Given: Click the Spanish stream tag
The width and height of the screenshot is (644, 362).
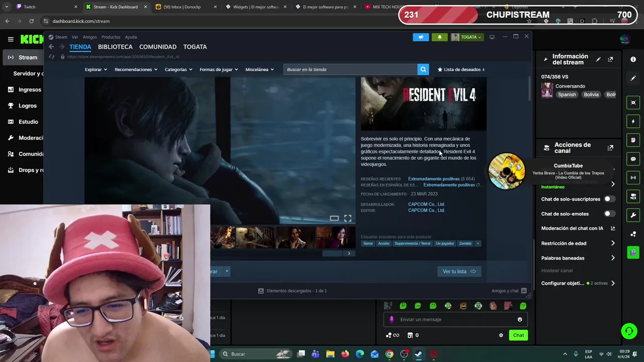Looking at the screenshot, I should click(x=567, y=95).
